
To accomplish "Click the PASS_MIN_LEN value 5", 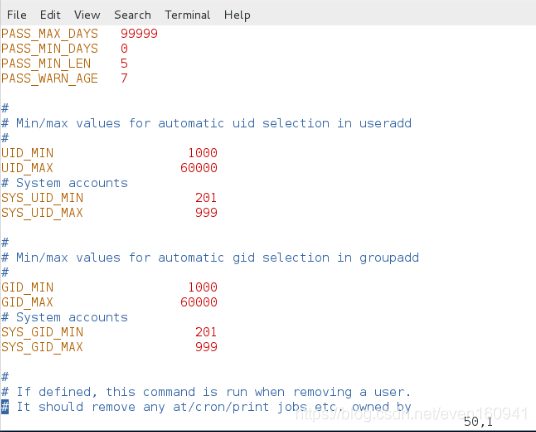I will [124, 64].
